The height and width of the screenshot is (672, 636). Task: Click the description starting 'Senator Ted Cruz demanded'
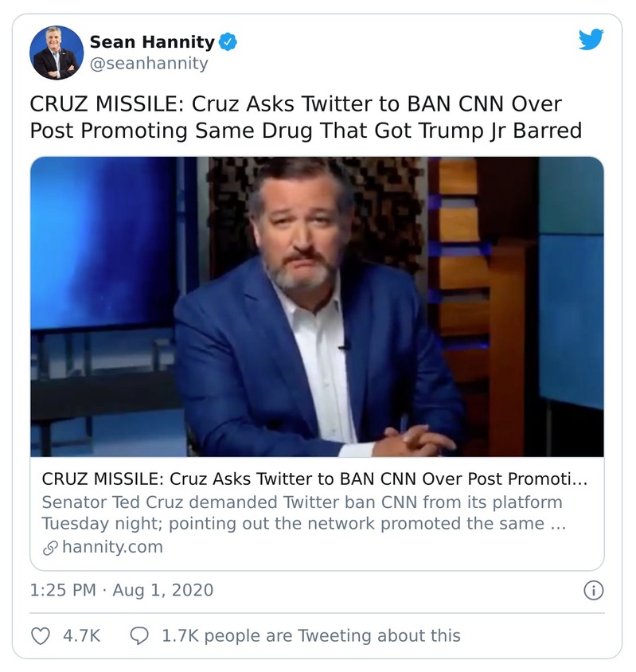[x=302, y=514]
